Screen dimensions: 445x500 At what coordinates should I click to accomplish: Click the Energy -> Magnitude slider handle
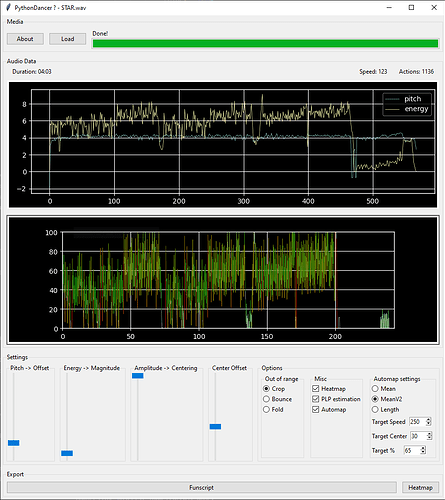coord(67,453)
